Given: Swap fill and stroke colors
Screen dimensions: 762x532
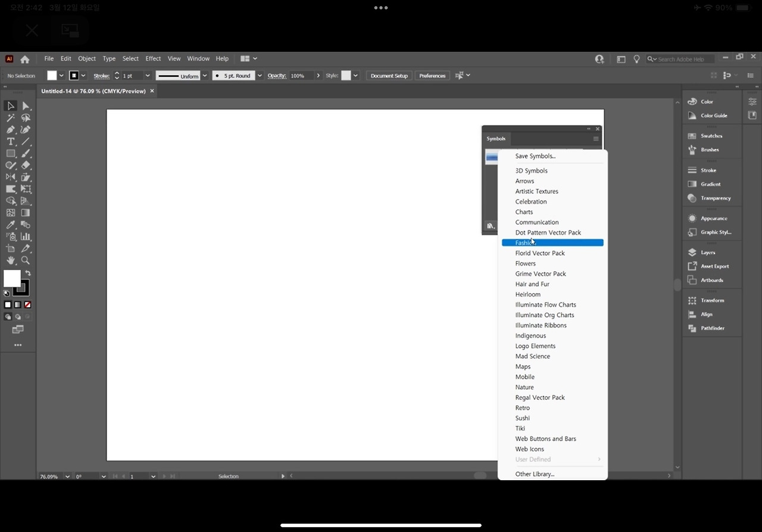Looking at the screenshot, I should tap(27, 273).
